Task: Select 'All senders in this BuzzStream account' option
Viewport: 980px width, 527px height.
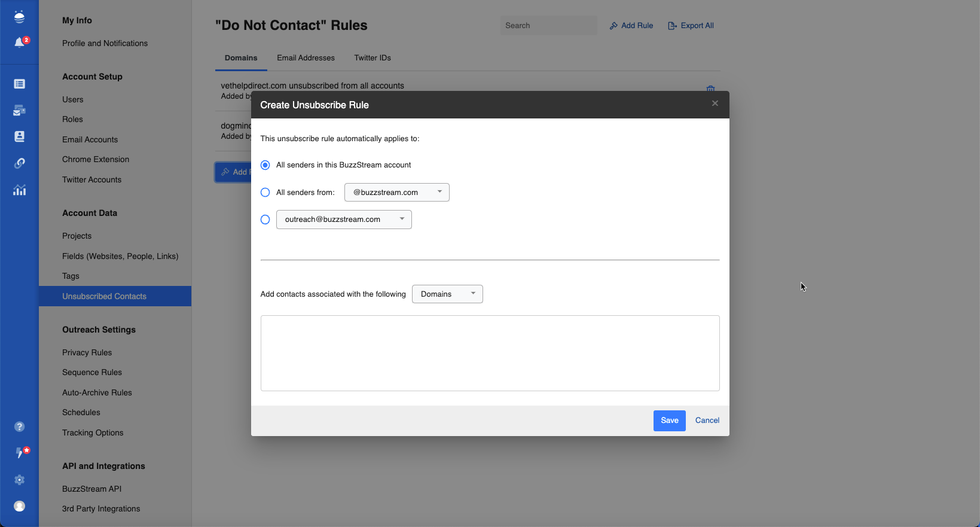Action: pos(265,165)
